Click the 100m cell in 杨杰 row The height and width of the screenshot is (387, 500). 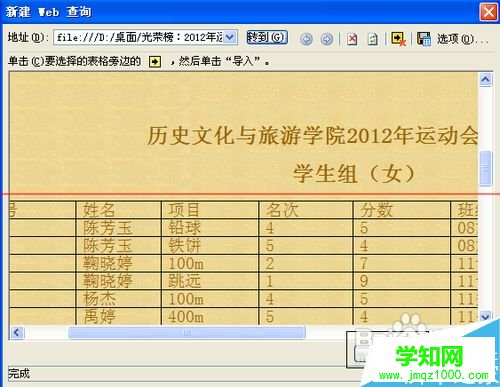[210, 299]
